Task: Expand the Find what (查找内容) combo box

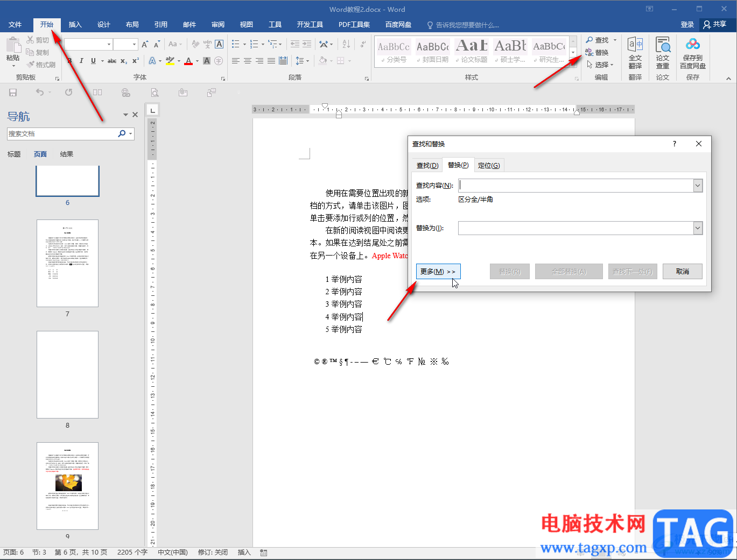Action: pos(698,186)
